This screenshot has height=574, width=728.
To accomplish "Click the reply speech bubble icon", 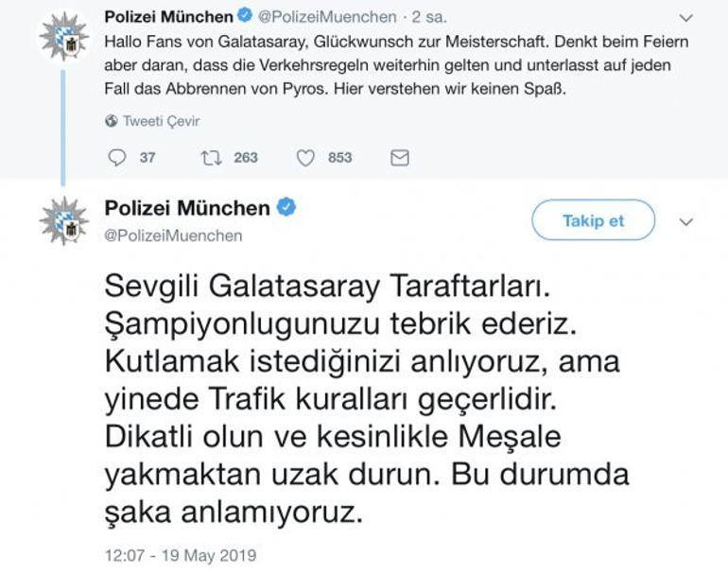I will 116,158.
